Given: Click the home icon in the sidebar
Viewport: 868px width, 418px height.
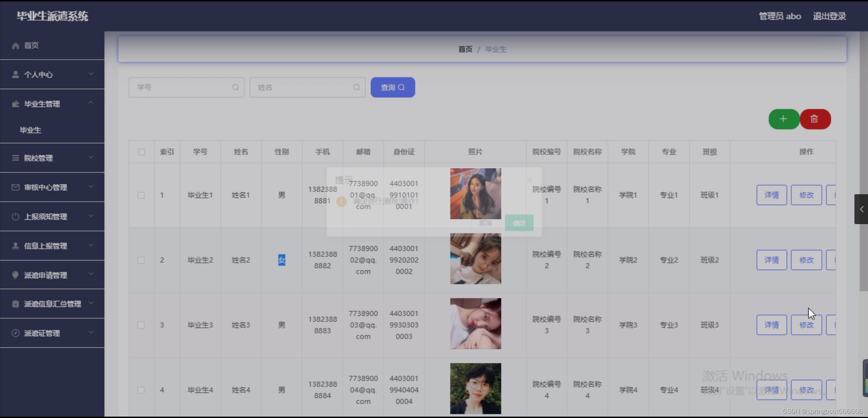Looking at the screenshot, I should (x=15, y=46).
